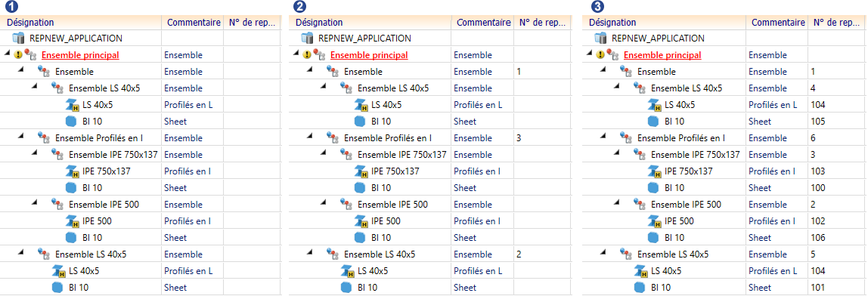Click Profilés en I comment beside IPE 750x137, middle panel
The width and height of the screenshot is (868, 296).
(477, 171)
